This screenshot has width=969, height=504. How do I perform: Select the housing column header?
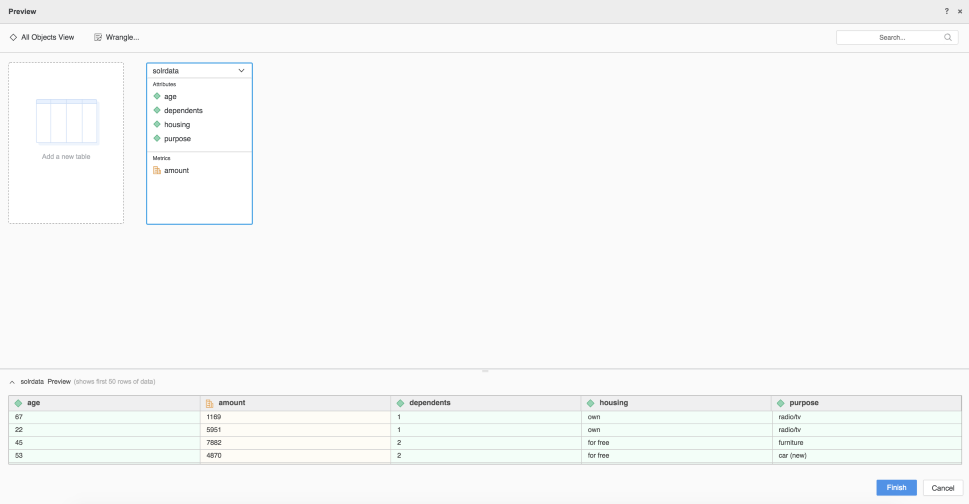pos(613,403)
